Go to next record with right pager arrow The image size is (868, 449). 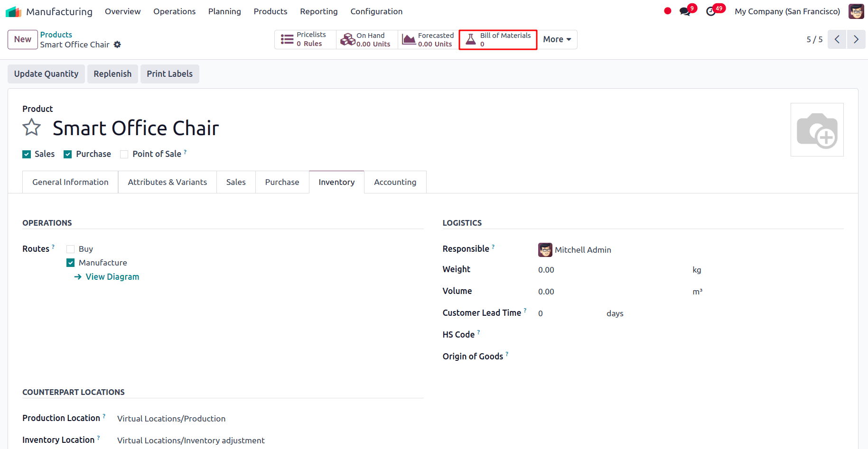(856, 39)
